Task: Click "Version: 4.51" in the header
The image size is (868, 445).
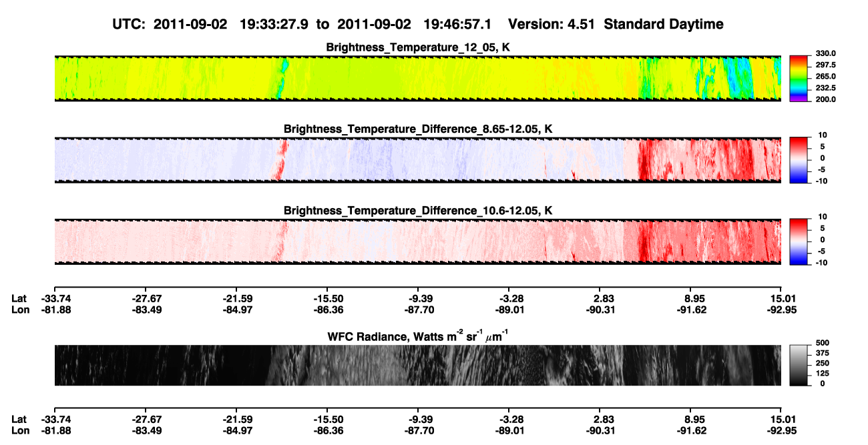Action: pos(551,24)
